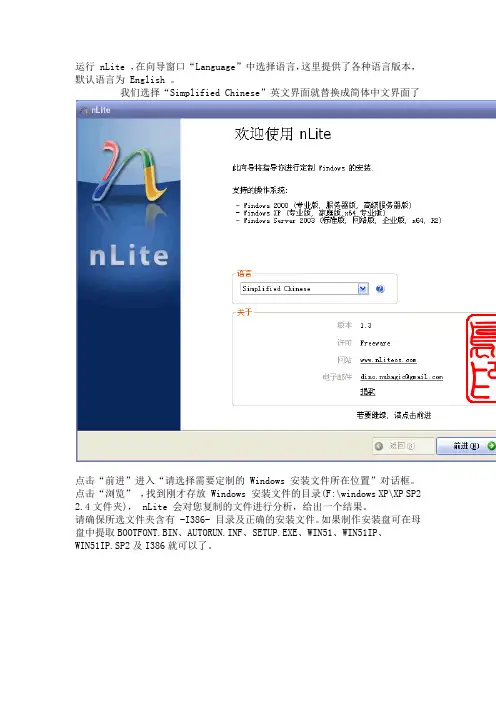Click the green arrow icon on 前进 button
Screen dimensions: 496x702
tap(491, 446)
